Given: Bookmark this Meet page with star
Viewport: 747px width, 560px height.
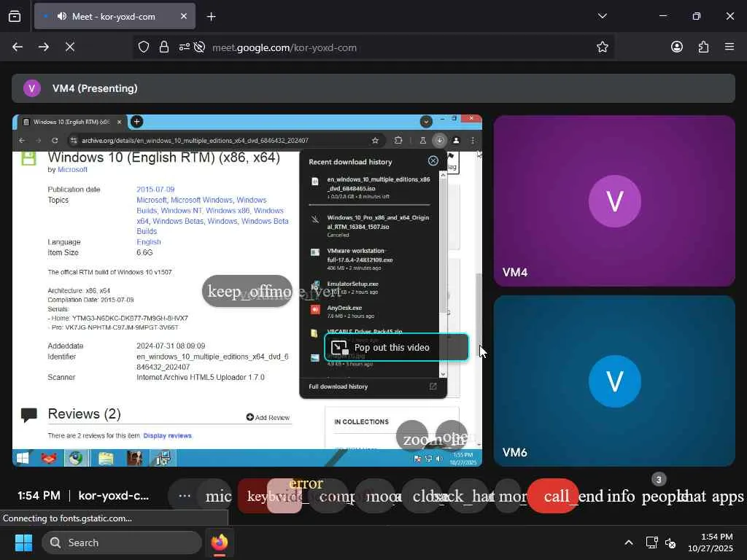Looking at the screenshot, I should (x=602, y=47).
